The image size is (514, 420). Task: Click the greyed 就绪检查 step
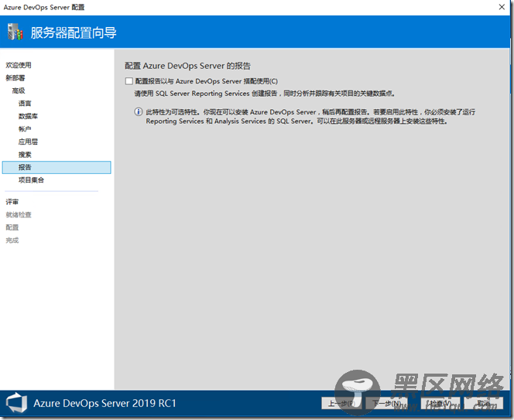pos(19,214)
